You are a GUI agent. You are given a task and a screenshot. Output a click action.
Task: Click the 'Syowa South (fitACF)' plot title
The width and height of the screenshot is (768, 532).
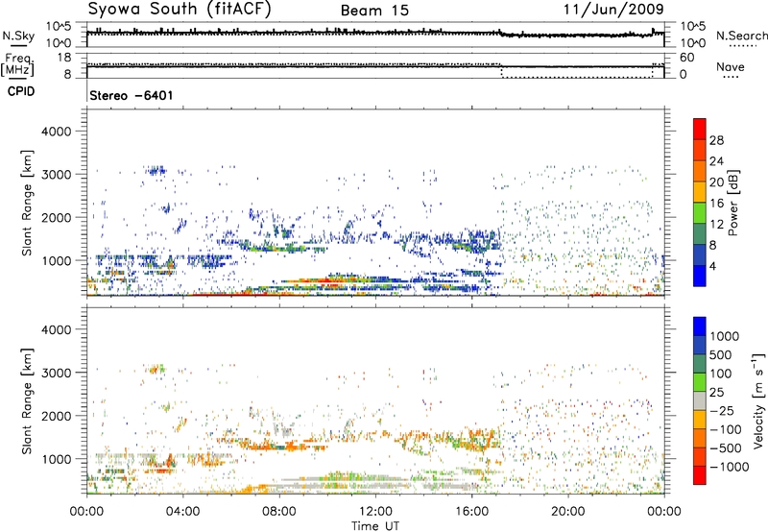click(x=180, y=9)
